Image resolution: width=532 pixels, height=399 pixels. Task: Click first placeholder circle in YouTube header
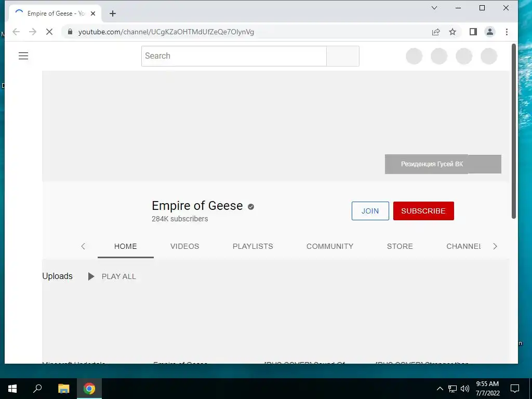(414, 56)
